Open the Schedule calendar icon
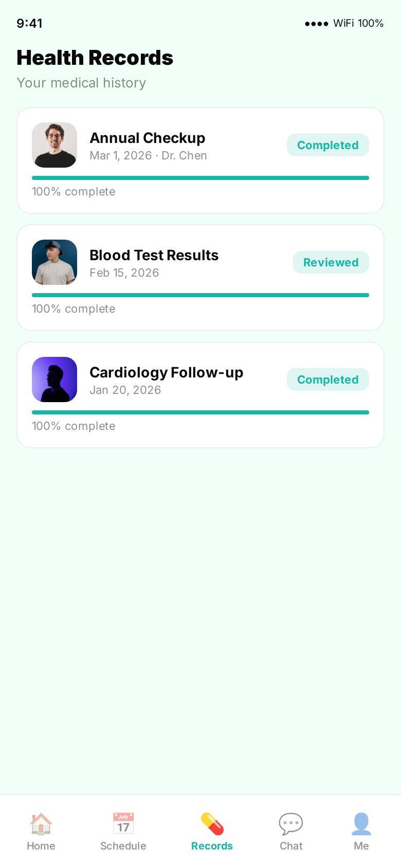Image resolution: width=401 pixels, height=868 pixels. 123,823
